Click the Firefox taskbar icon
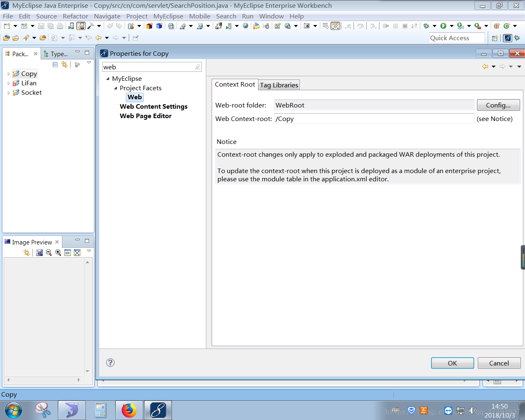Viewport: 525px width, 420px height. (129, 410)
